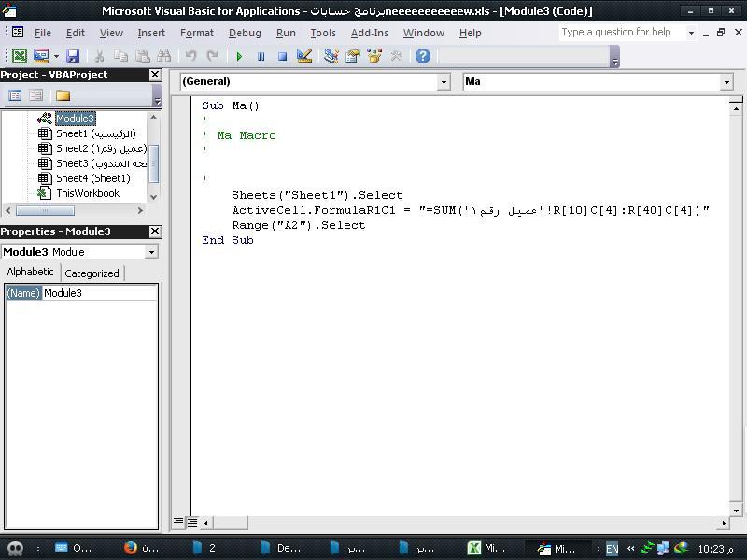Save the workbook with the floppy icon
Image resolution: width=747 pixels, height=560 pixels.
(x=73, y=56)
